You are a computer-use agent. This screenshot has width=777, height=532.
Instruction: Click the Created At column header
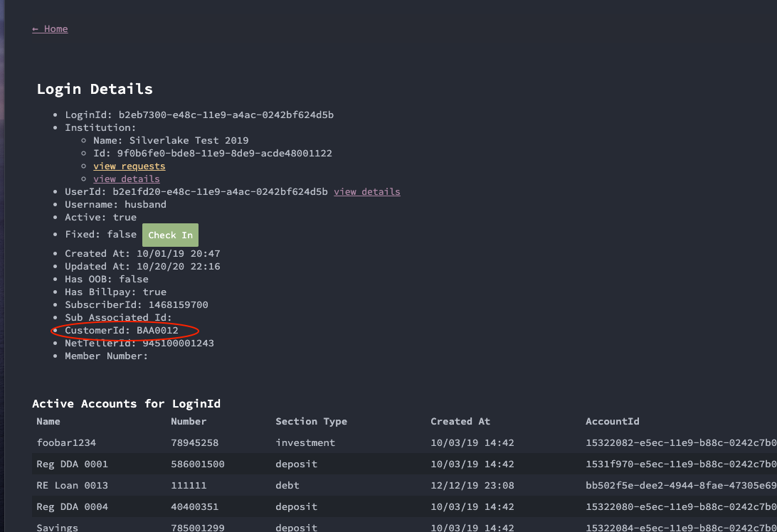460,422
